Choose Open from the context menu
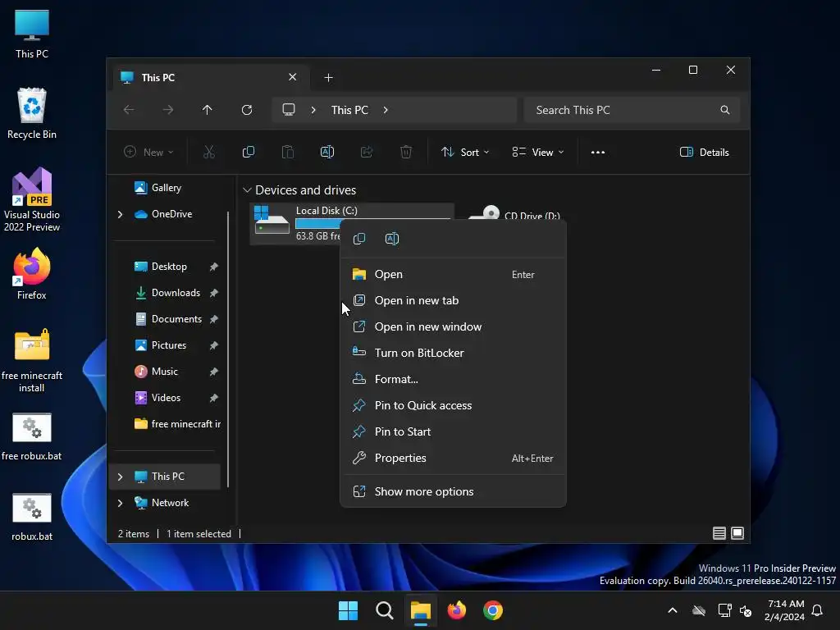 point(453,274)
